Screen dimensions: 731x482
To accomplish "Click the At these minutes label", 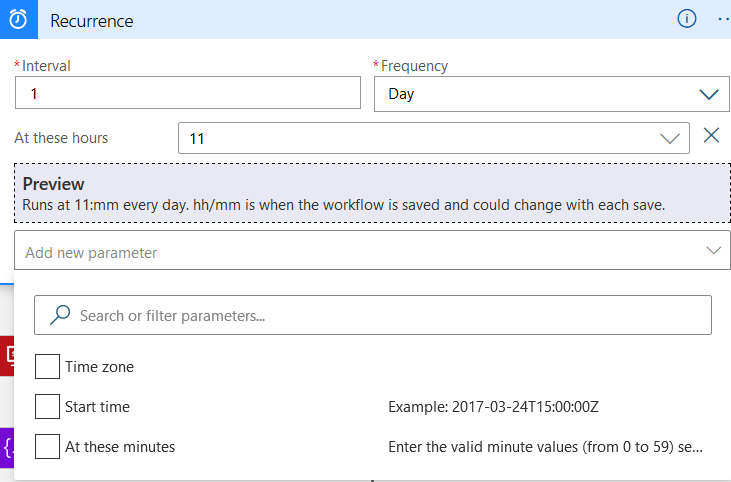I will tap(120, 447).
